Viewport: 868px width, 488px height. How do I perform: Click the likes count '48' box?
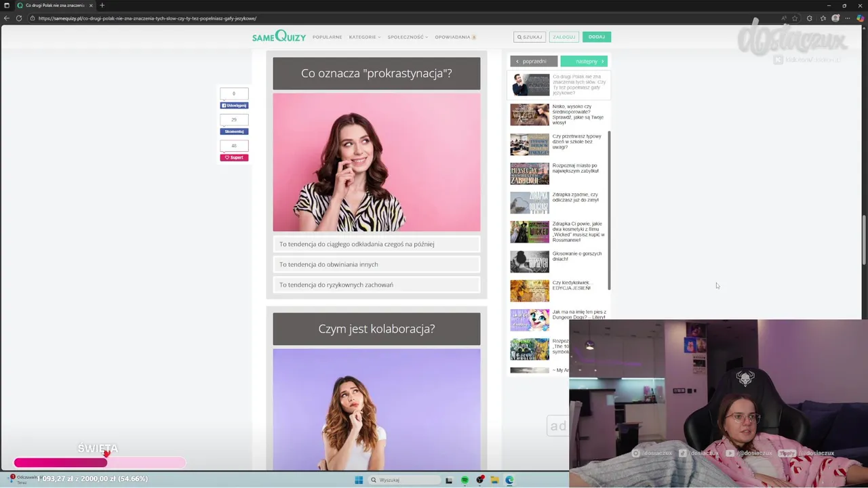click(x=234, y=146)
